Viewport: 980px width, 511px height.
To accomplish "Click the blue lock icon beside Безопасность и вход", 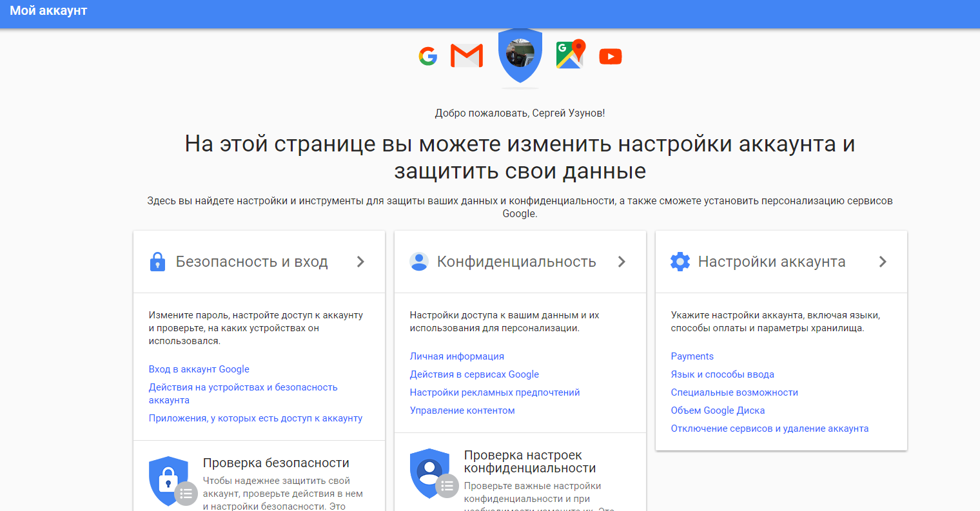I will [x=157, y=262].
